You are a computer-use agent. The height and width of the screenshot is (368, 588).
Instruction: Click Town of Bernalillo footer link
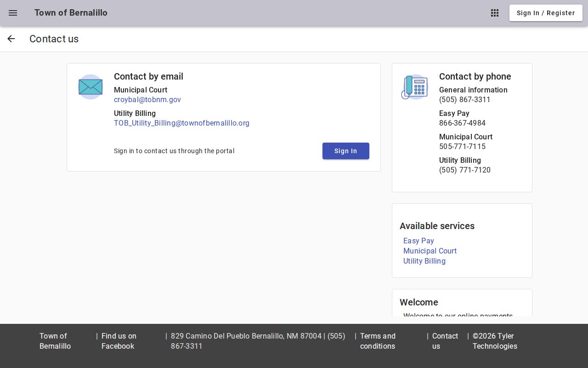[55, 341]
